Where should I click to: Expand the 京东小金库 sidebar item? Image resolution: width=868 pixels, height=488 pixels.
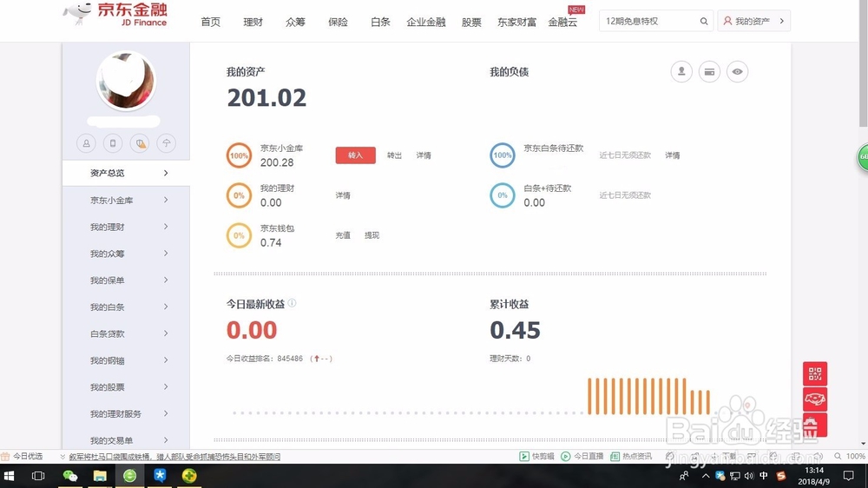[126, 200]
